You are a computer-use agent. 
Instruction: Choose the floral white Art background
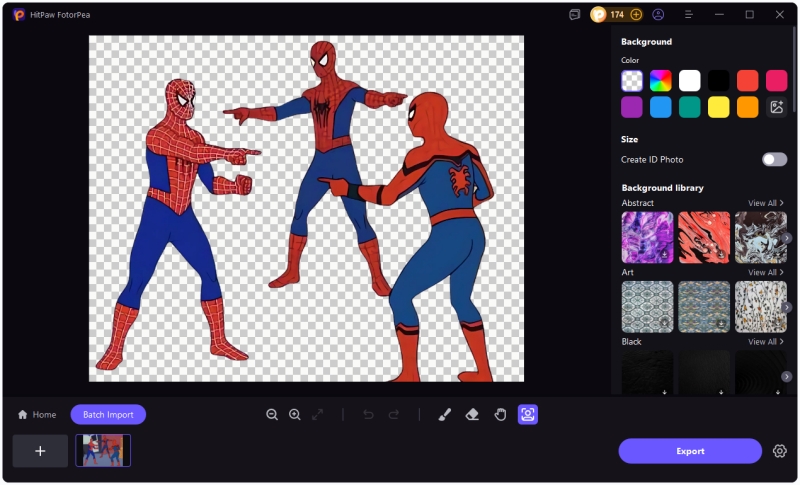point(761,307)
